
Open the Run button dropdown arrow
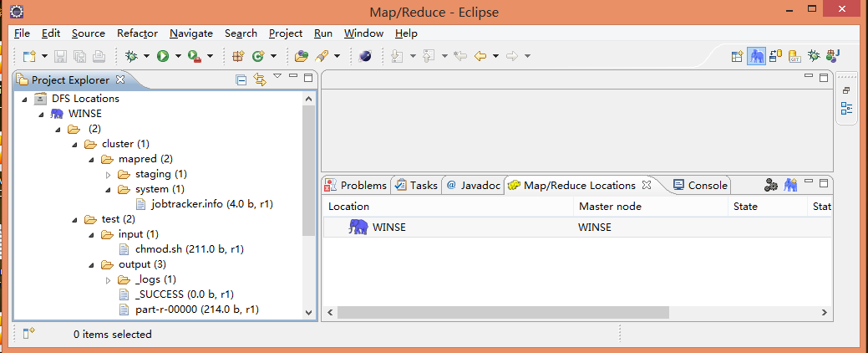pos(178,56)
